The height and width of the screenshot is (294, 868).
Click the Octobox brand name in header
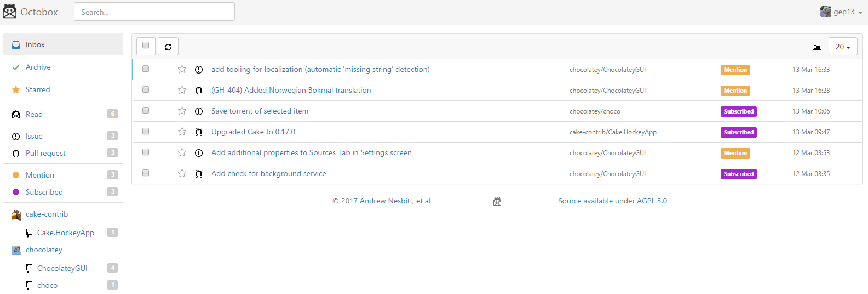(39, 12)
